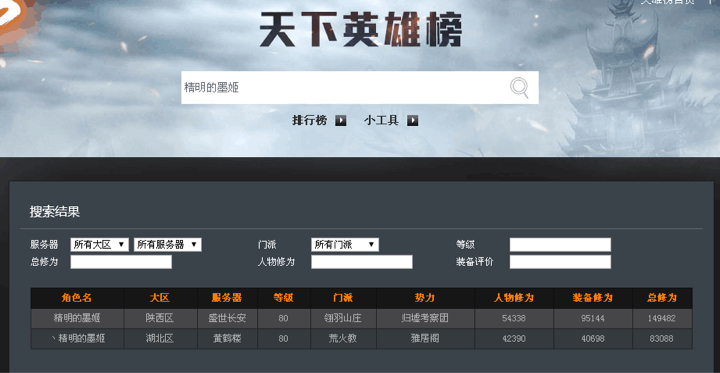Open the 小工具 tools menu

(382, 121)
